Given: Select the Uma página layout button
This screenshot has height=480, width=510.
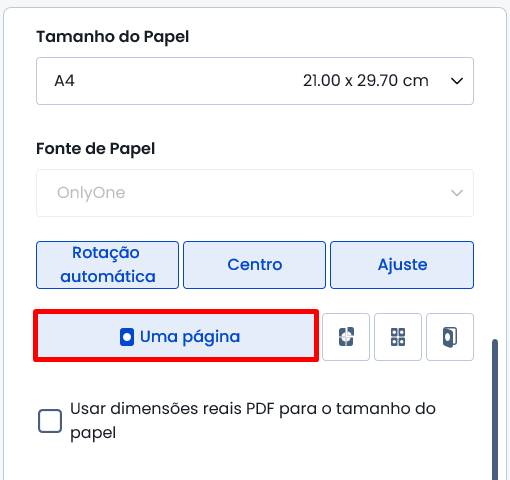Looking at the screenshot, I should (176, 336).
